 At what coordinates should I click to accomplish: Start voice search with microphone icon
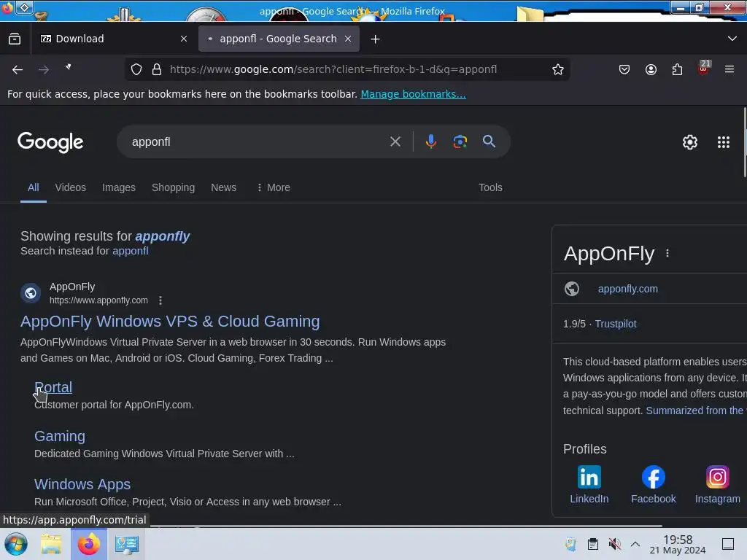click(430, 141)
